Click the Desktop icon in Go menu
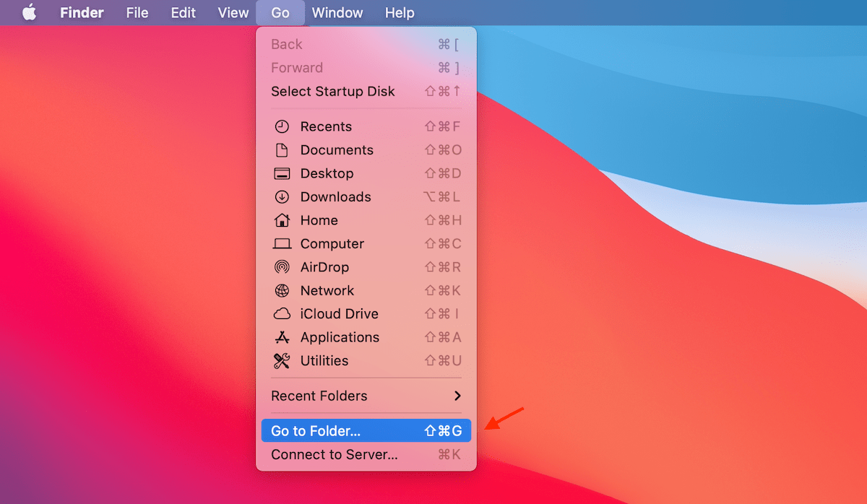867x504 pixels. pyautogui.click(x=282, y=173)
